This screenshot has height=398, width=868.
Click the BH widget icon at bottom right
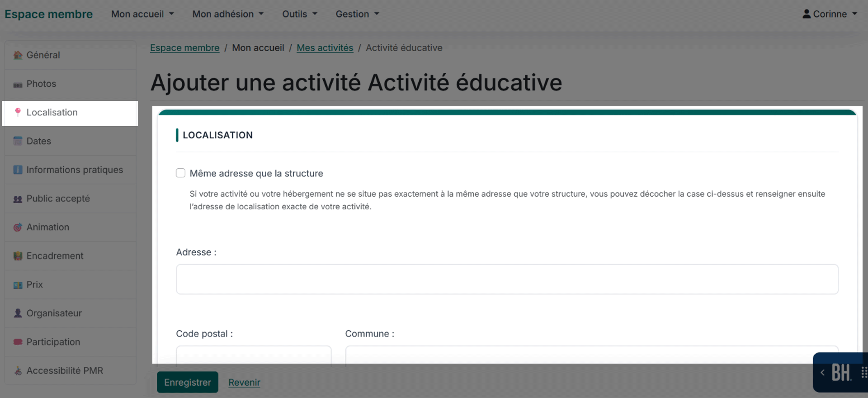841,373
